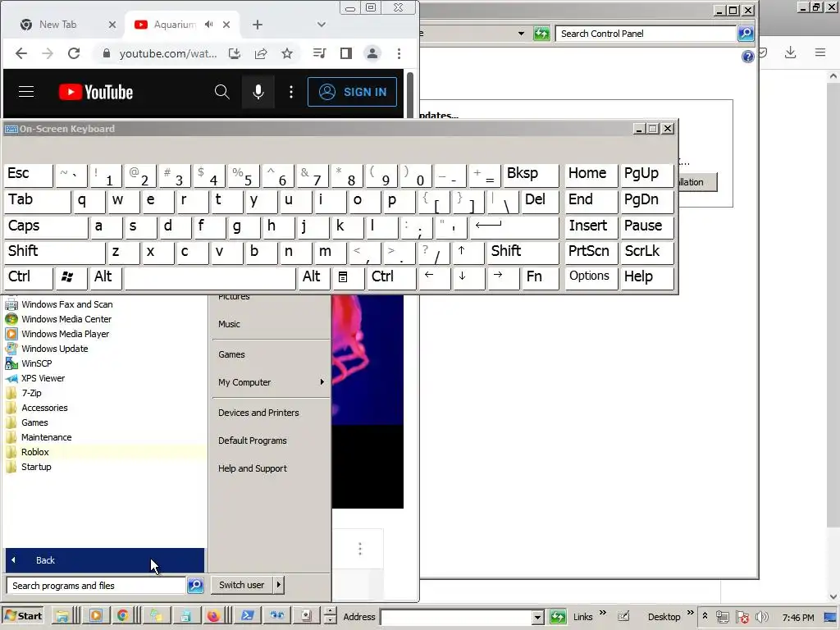Click Chrome back arrow

[x=21, y=53]
